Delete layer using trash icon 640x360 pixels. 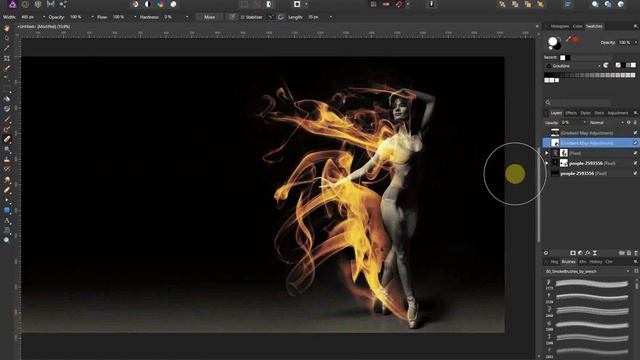coord(636,253)
